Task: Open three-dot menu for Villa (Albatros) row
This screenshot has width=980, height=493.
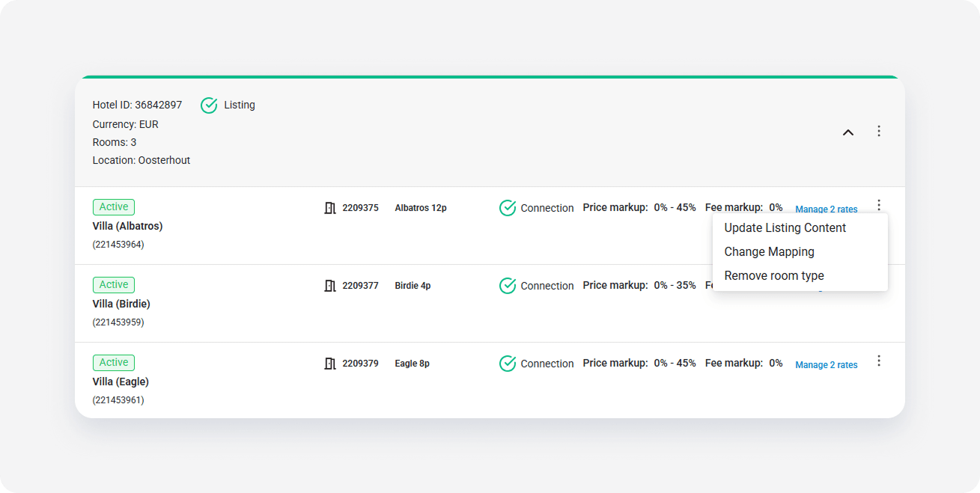Action: [879, 205]
